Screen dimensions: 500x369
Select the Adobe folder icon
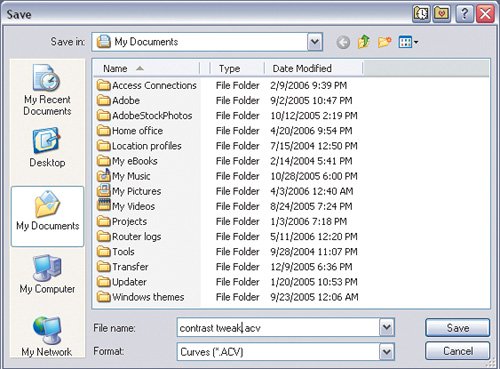coord(104,100)
